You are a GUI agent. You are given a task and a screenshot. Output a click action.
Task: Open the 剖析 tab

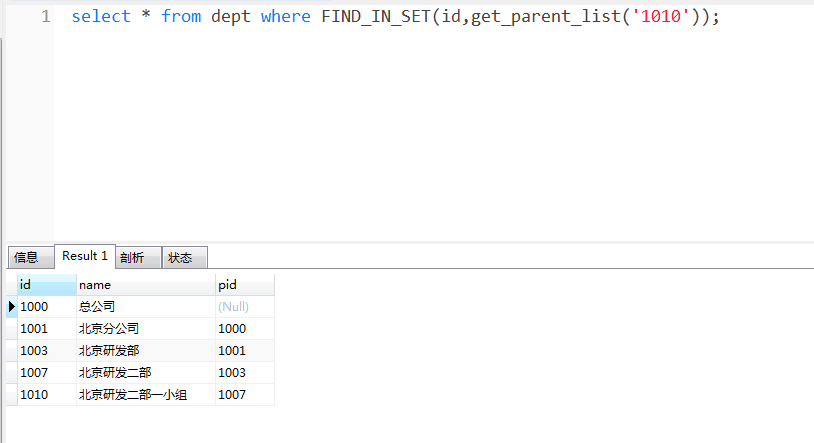pos(133,257)
